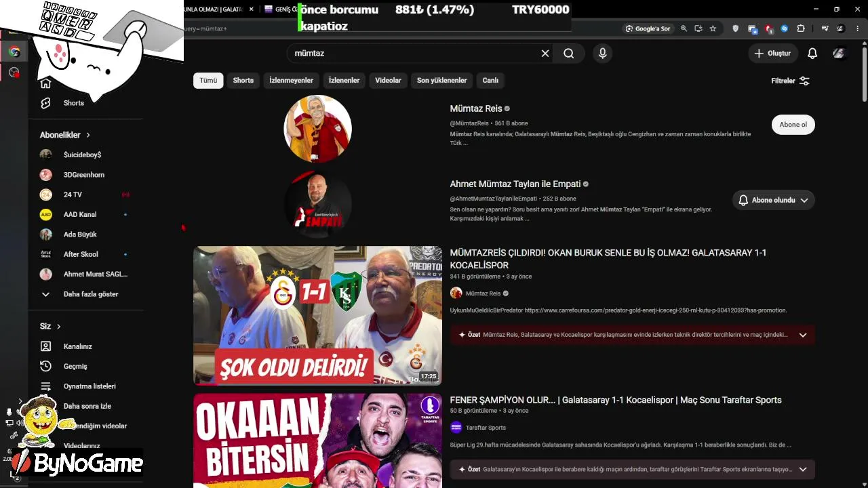
Task: Click Abone ol for Mümtaz Reis
Action: (x=793, y=125)
